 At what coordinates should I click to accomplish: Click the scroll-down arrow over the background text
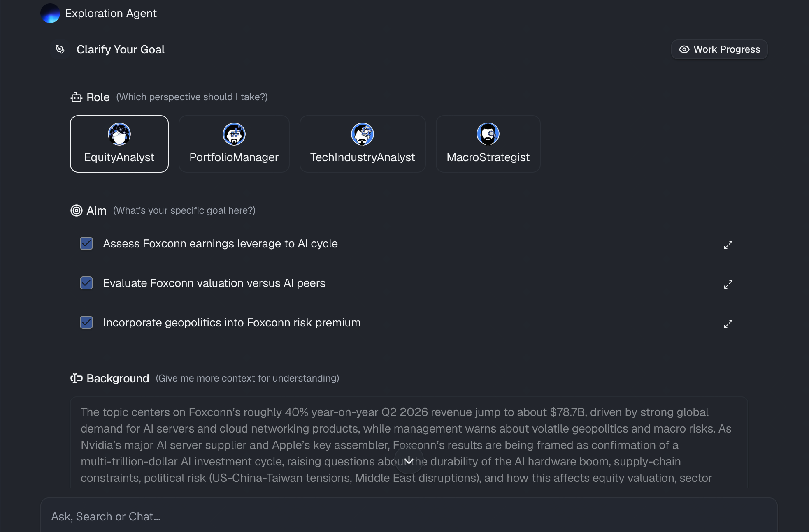point(409,460)
